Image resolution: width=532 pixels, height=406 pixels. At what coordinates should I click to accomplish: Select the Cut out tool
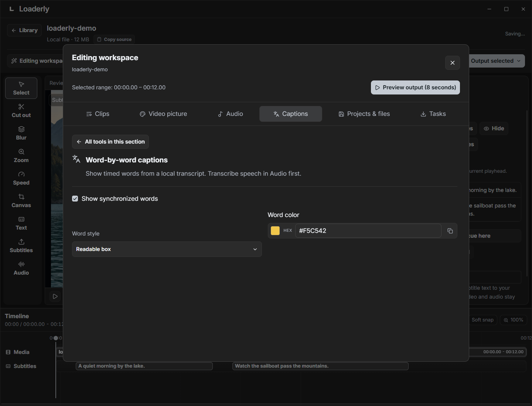[21, 111]
